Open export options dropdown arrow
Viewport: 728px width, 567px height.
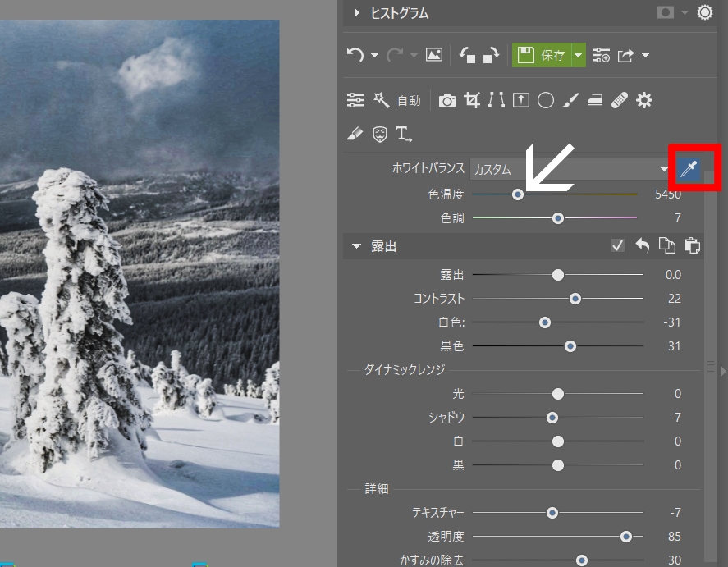pos(645,55)
